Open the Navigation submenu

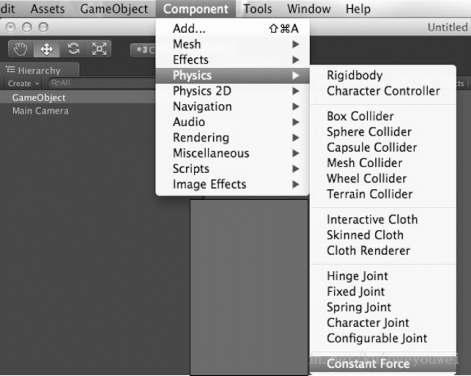pos(233,106)
